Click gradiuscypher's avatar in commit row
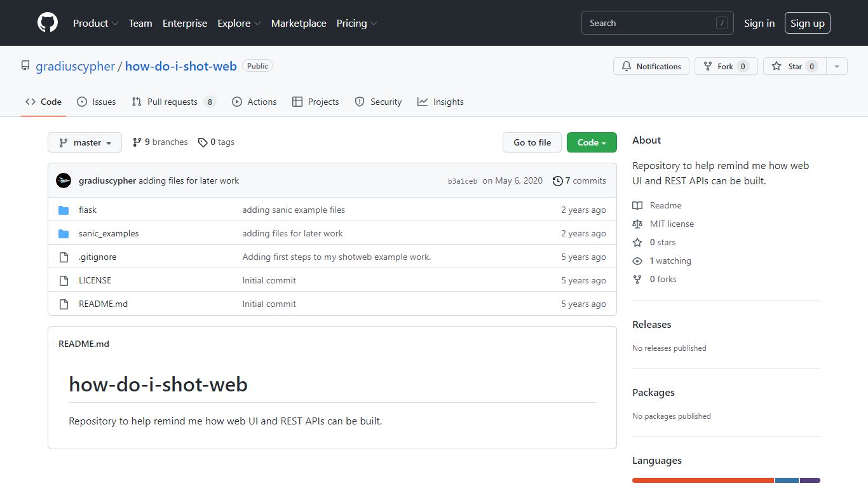The width and height of the screenshot is (868, 488). 64,180
